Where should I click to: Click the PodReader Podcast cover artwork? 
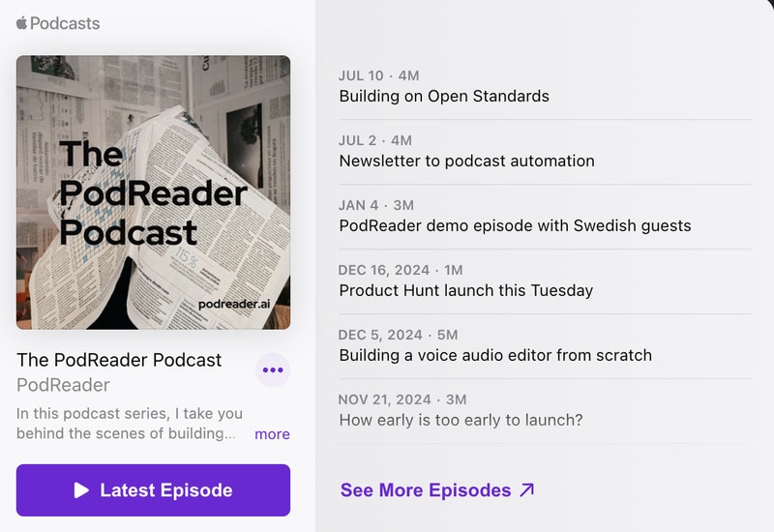(153, 192)
